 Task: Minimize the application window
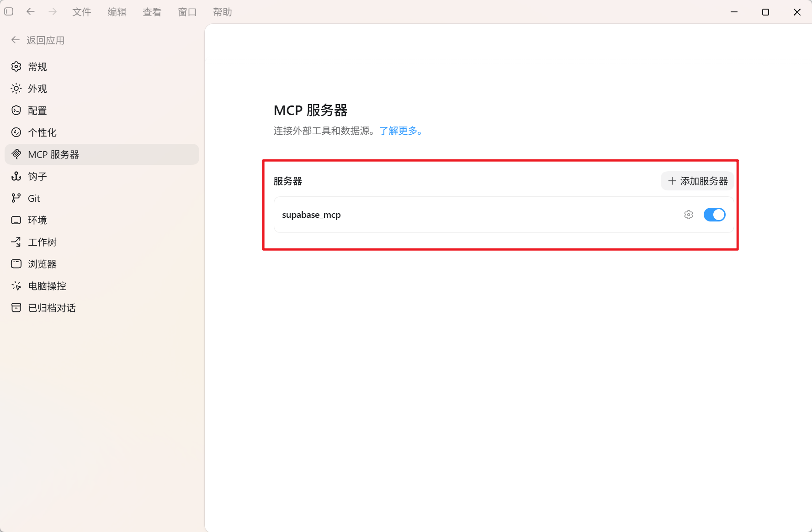point(734,12)
